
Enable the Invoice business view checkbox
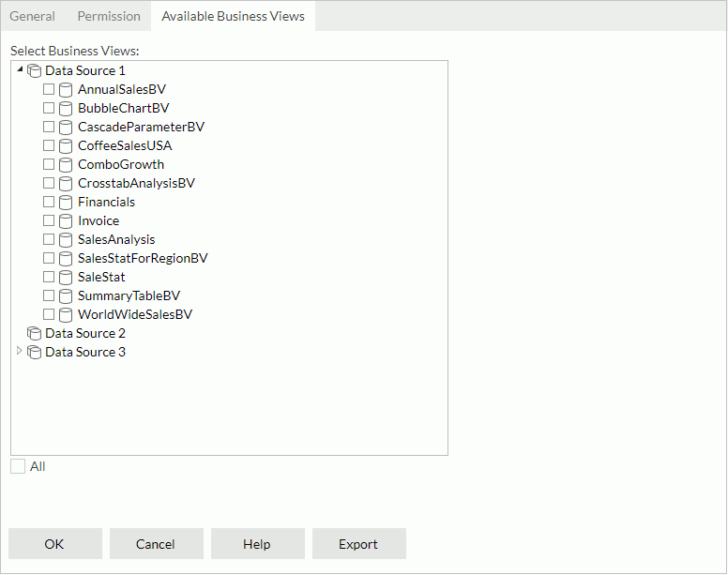tap(49, 221)
